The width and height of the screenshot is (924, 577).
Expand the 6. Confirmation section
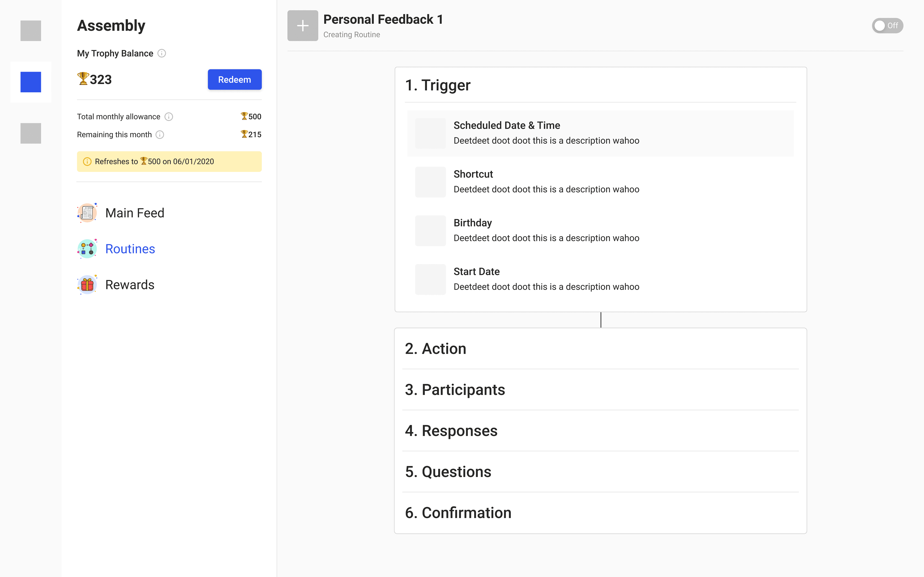pos(600,513)
